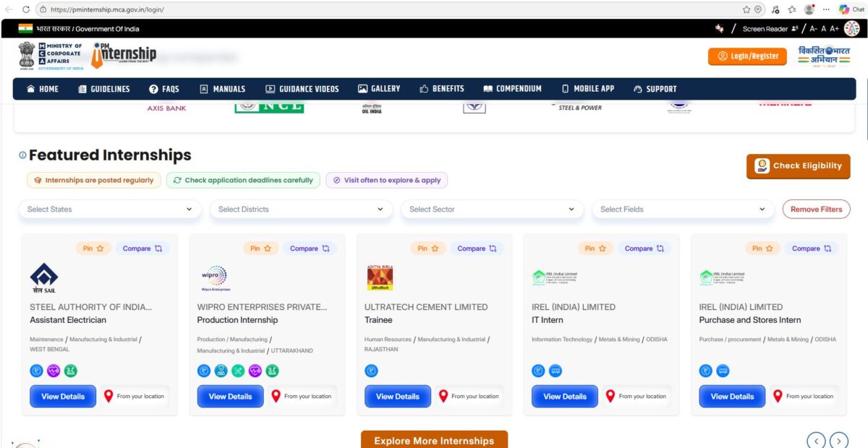Image resolution: width=868 pixels, height=448 pixels.
Task: Click the Ultratech Aditya Birla logo
Action: [380, 278]
